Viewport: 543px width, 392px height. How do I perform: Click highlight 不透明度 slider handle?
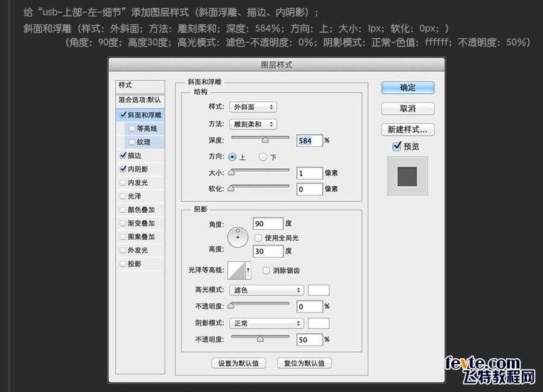tap(231, 305)
